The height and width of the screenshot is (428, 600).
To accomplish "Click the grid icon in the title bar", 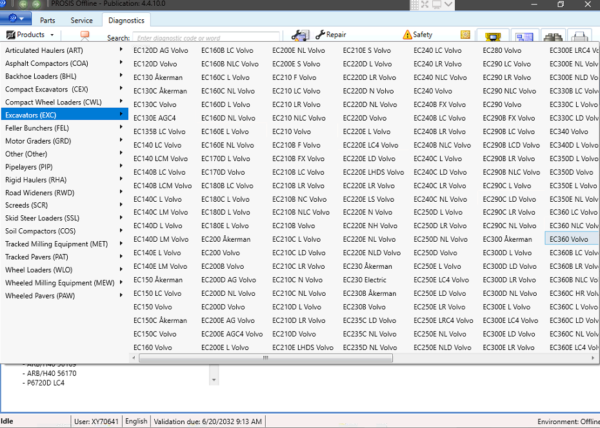I will pos(415,5).
